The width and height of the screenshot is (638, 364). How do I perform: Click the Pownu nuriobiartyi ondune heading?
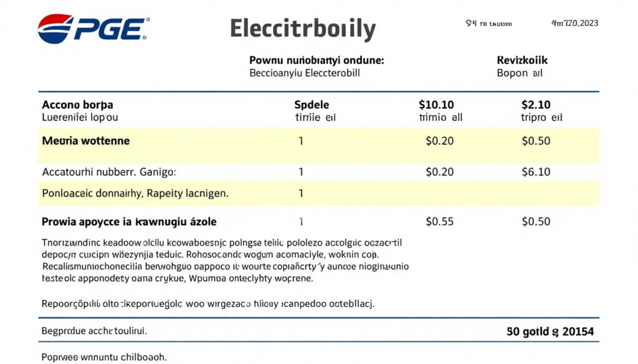[317, 60]
